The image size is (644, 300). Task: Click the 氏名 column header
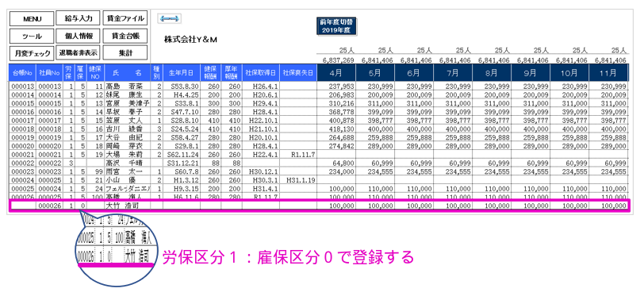[x=128, y=73]
